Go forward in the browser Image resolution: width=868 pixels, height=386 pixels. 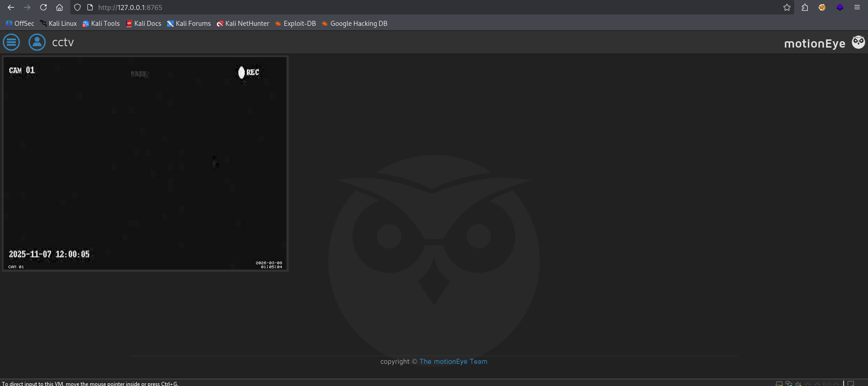click(x=27, y=7)
